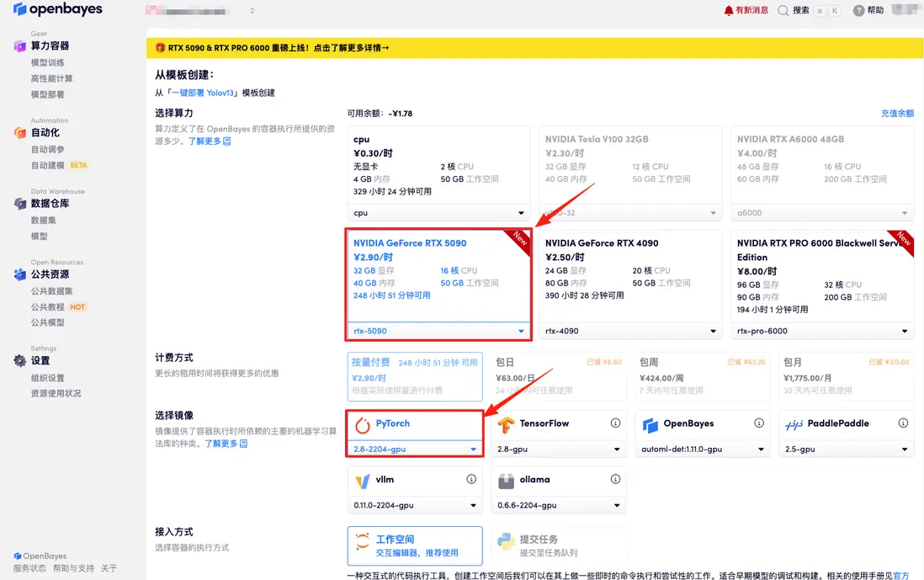Viewport: 924px width, 580px height.
Task: Open the 一键部署 Yolov13 template link
Action: pyautogui.click(x=203, y=93)
